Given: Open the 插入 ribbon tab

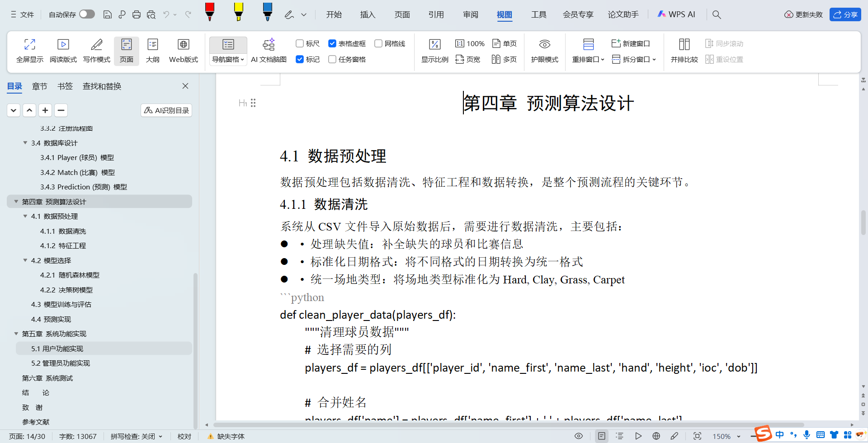Looking at the screenshot, I should pyautogui.click(x=368, y=14).
